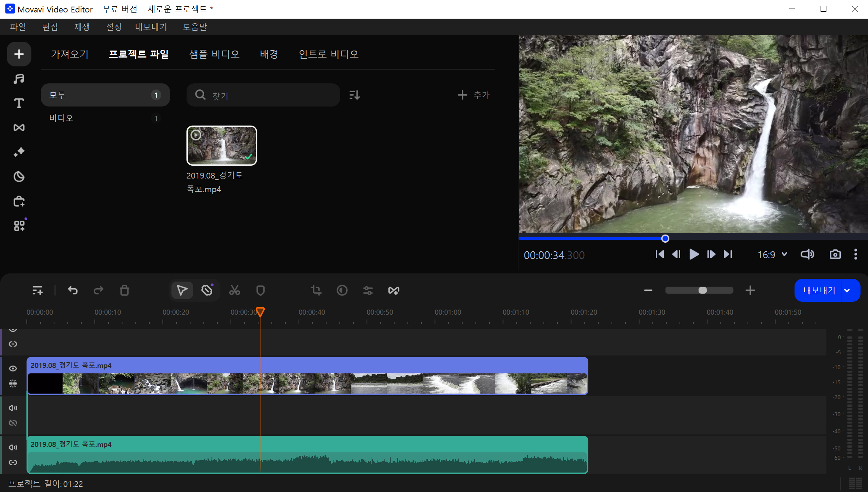Open the color adjustment tool

pos(342,290)
